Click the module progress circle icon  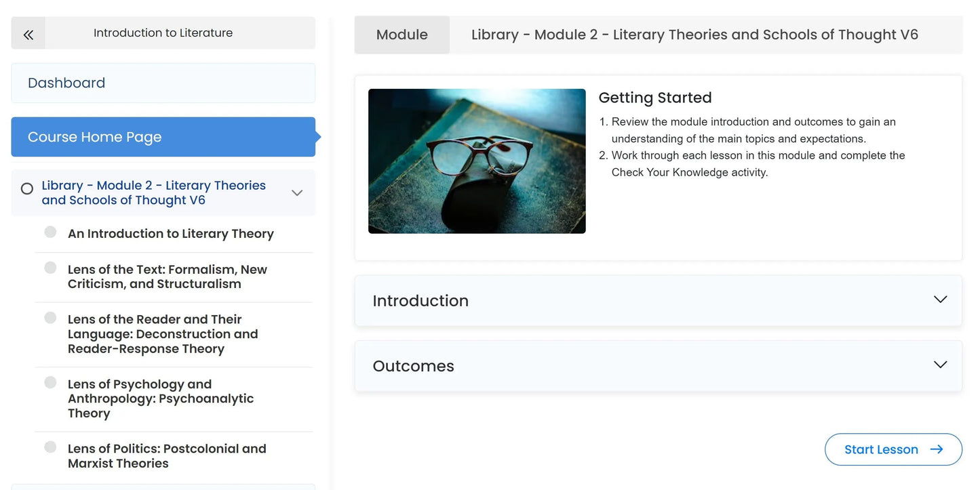[x=27, y=189]
